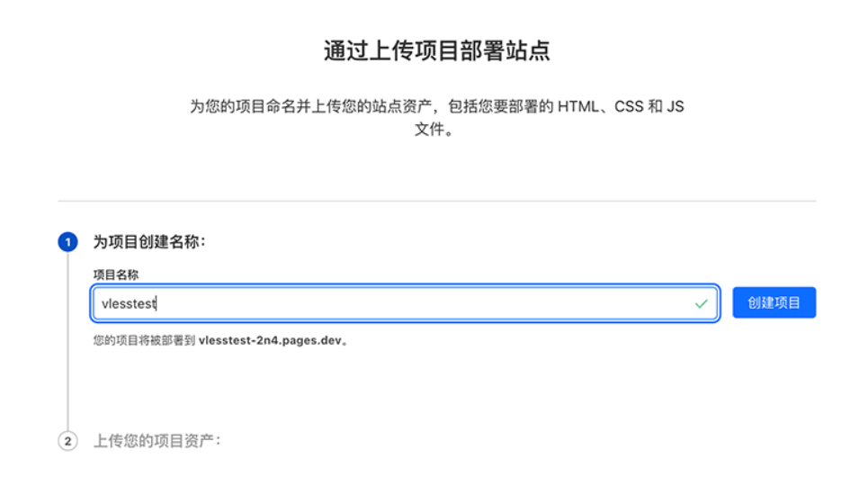
Task: Open the 上传您的项目资产 step
Action: (x=157, y=441)
